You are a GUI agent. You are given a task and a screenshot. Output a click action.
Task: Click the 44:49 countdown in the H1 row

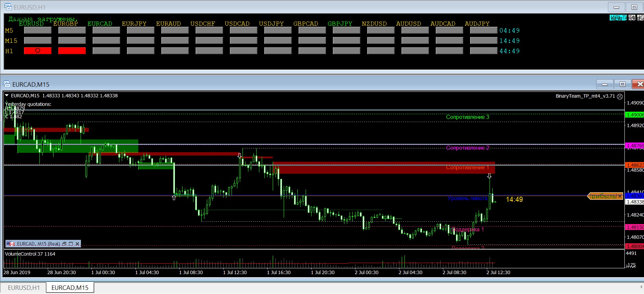coord(510,51)
